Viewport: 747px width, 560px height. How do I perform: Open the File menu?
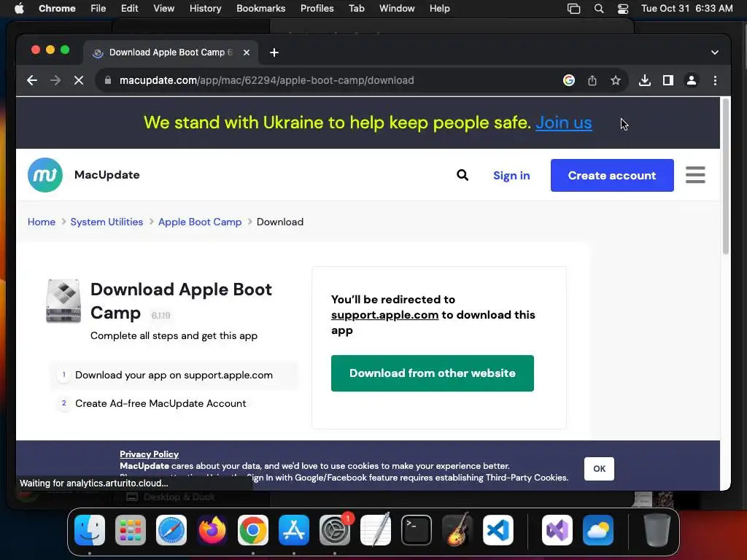pyautogui.click(x=98, y=9)
